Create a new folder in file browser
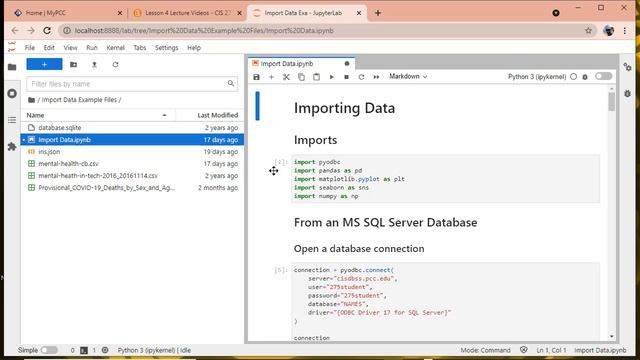640x360 pixels. [73, 64]
